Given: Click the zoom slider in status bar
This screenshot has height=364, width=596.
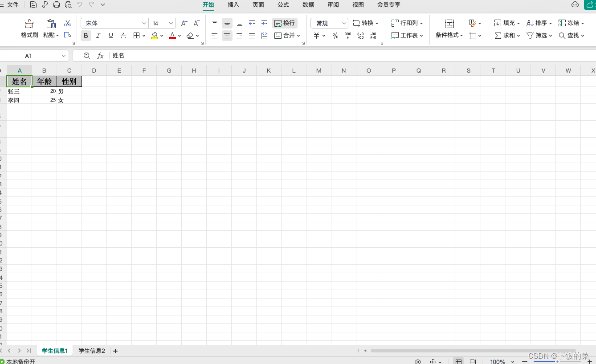Looking at the screenshot, I should (x=557, y=362).
